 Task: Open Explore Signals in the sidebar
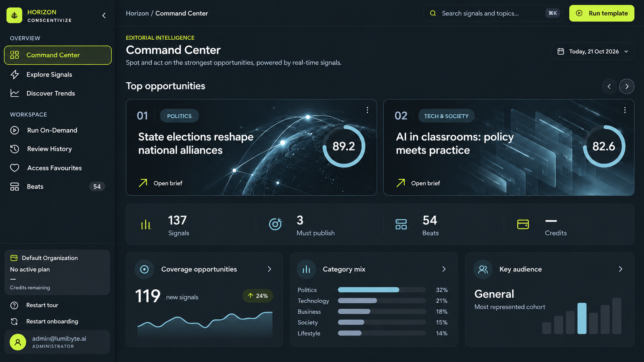pos(58,75)
